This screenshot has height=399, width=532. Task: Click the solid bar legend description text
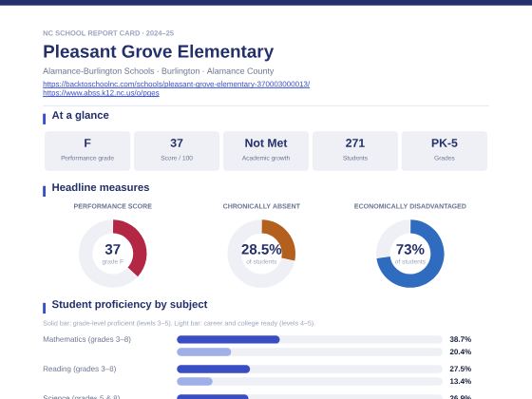(x=179, y=323)
